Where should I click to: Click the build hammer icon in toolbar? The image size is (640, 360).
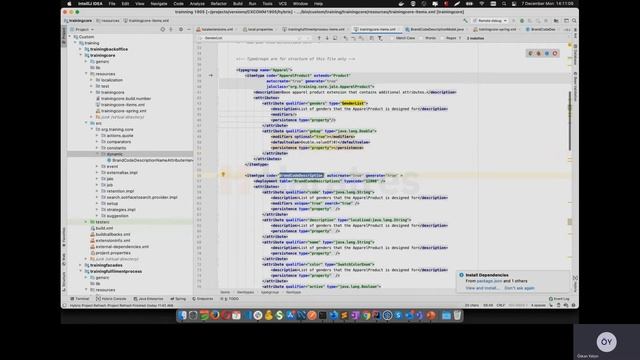465,20
